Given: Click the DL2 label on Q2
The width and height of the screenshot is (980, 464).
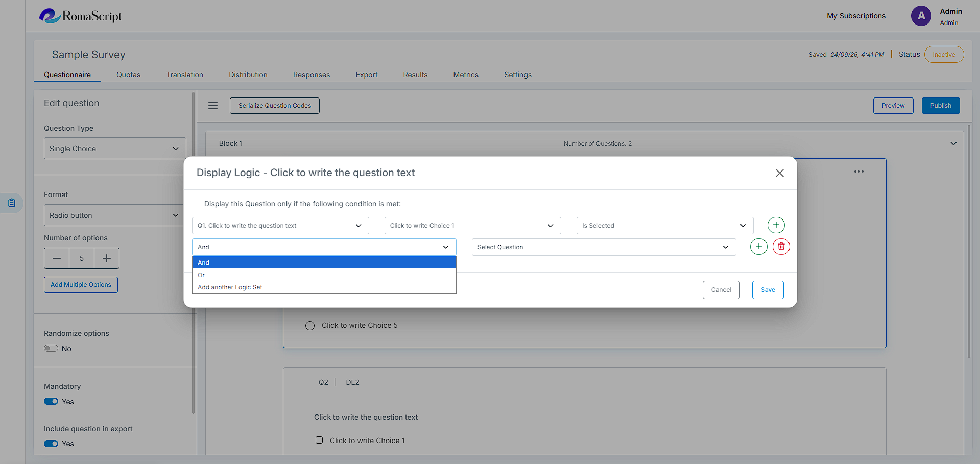Looking at the screenshot, I should [352, 382].
